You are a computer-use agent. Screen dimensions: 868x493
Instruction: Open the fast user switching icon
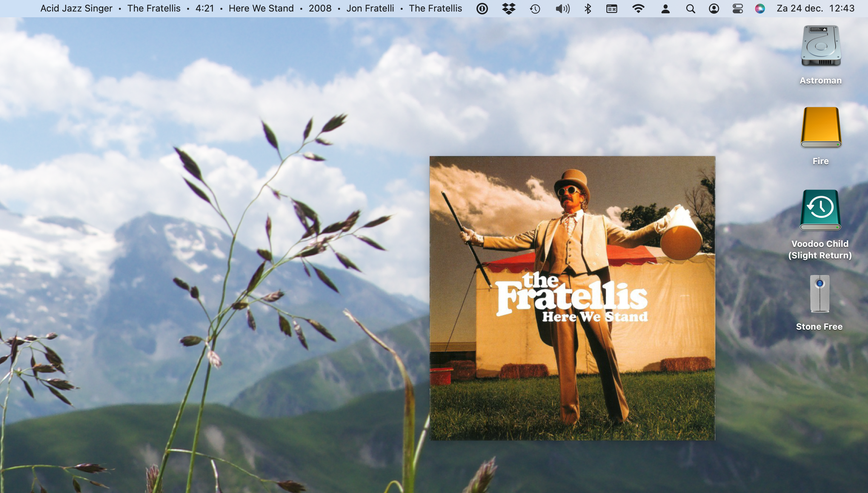tap(665, 8)
